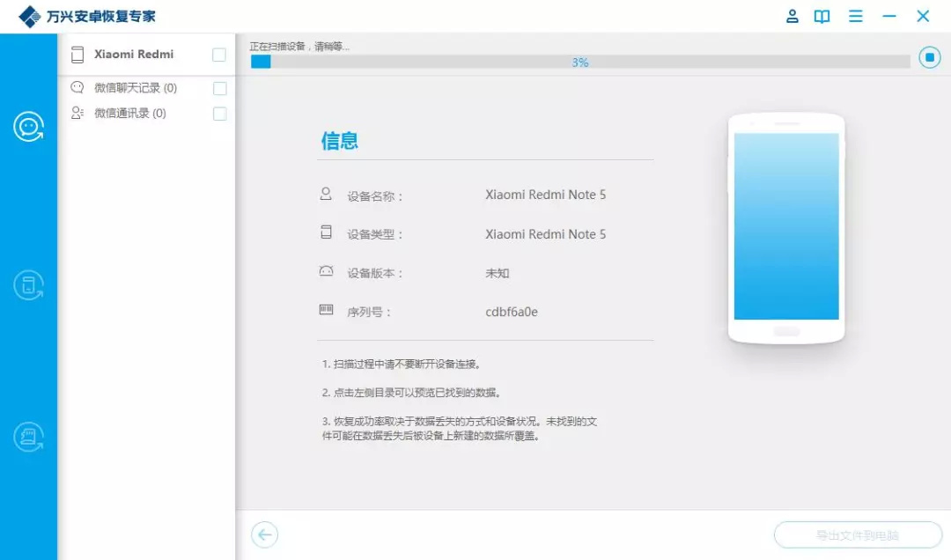Check the 微信通讯录 checkbox

coord(219,113)
